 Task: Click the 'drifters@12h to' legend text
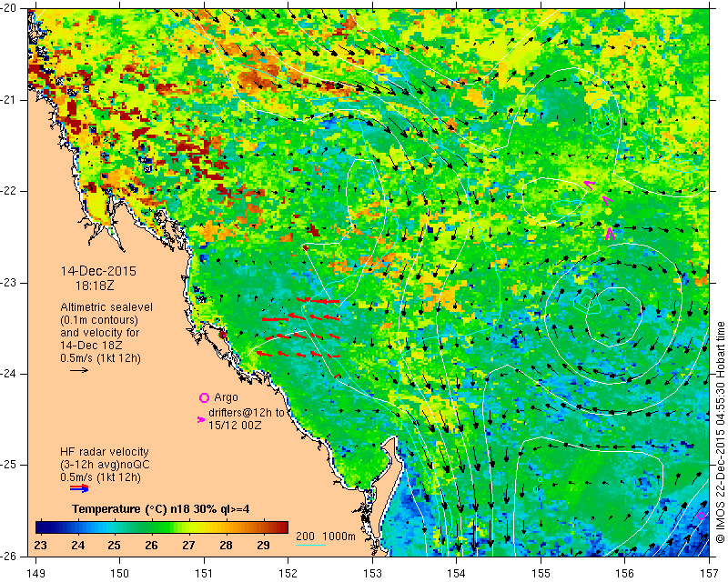click(247, 412)
